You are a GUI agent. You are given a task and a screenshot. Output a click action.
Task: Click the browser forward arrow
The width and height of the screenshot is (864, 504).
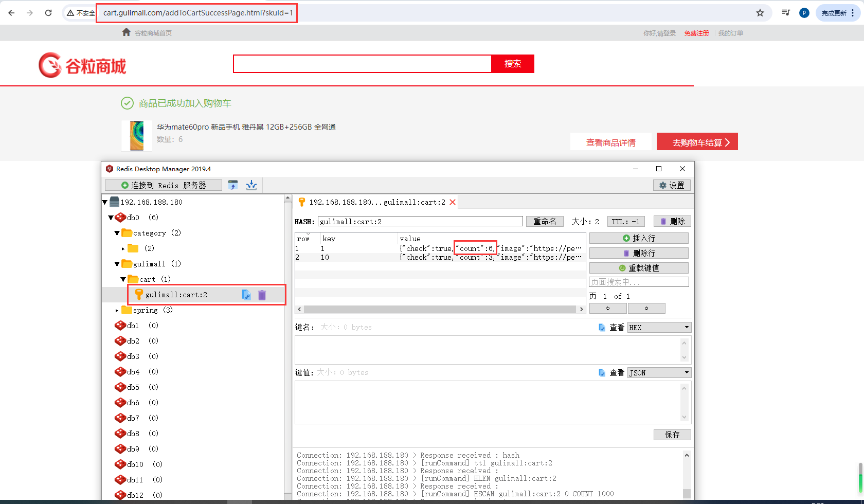pos(30,13)
